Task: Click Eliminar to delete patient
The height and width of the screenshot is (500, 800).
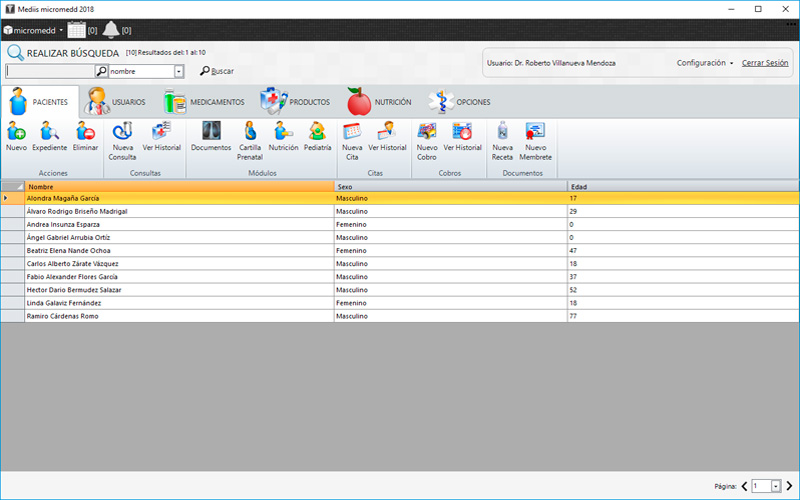Action: pyautogui.click(x=85, y=136)
